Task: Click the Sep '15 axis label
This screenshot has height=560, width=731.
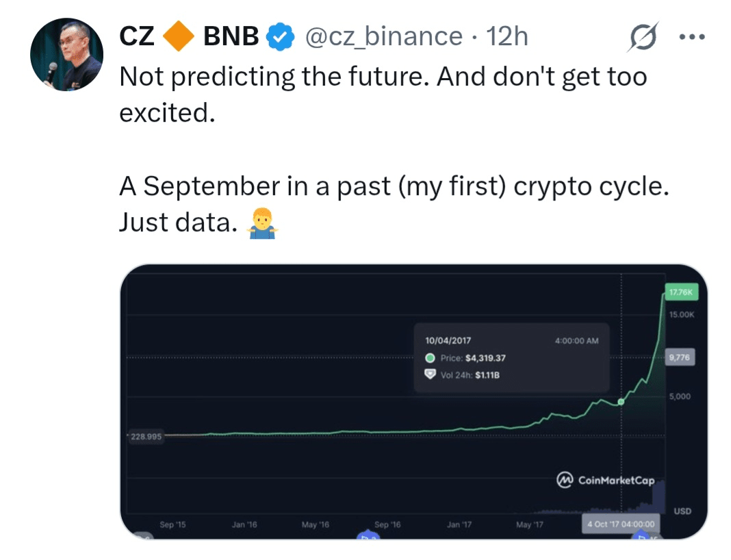Action: pos(172,524)
